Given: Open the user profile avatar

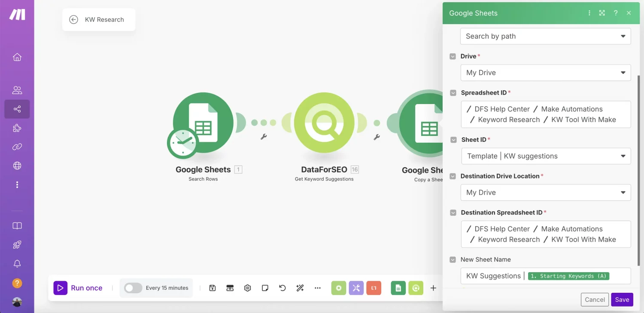Looking at the screenshot, I should 17,302.
